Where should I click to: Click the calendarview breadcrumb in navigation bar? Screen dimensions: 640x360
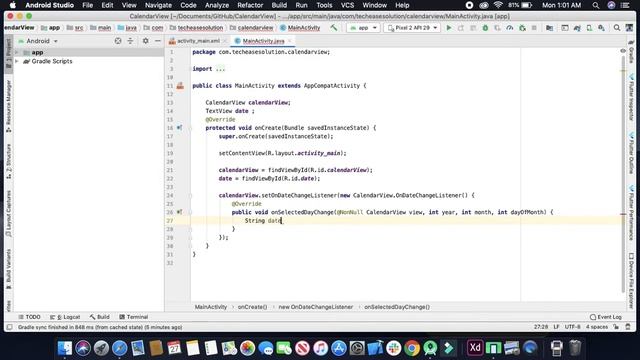coord(251,28)
